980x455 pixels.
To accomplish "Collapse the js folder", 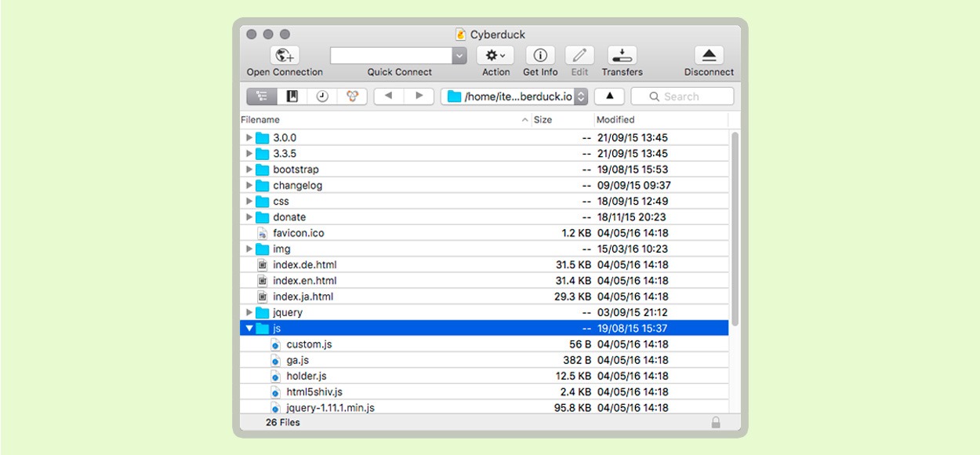I will [x=249, y=329].
